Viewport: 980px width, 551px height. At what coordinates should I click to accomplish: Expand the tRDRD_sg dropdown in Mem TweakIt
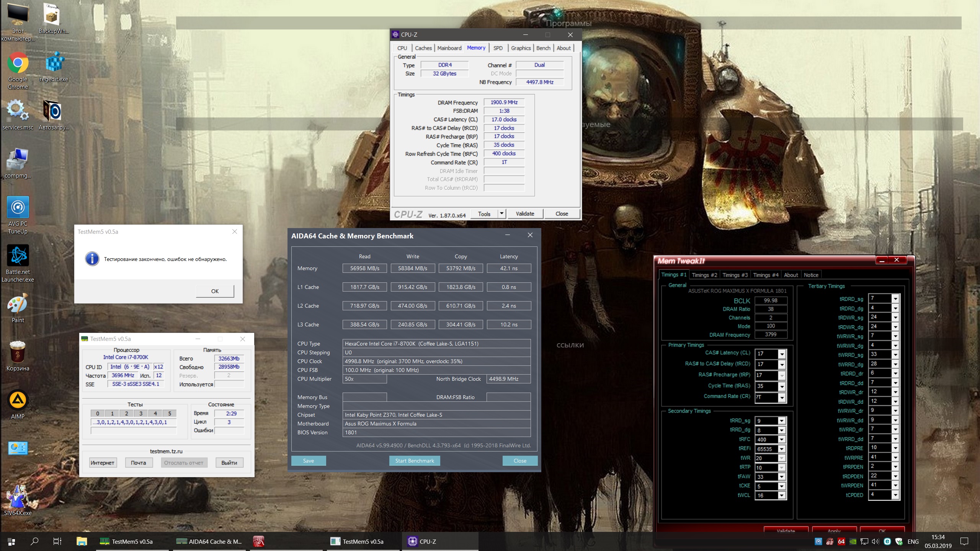click(x=895, y=299)
